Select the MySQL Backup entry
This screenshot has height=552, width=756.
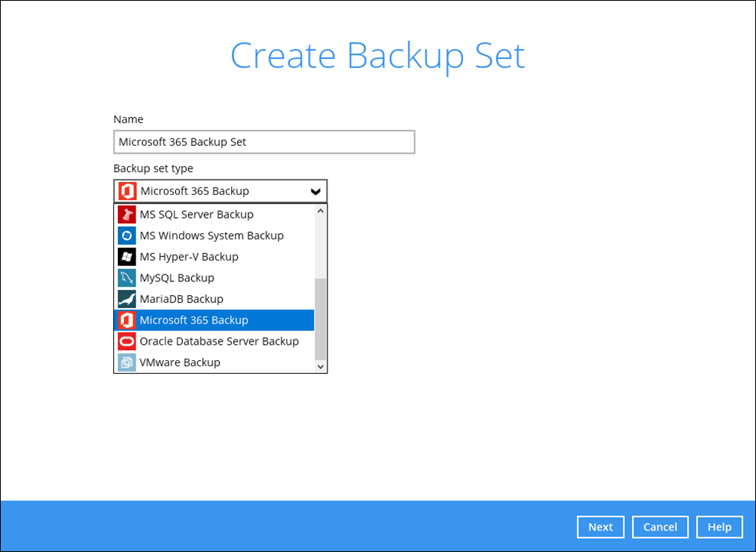pyautogui.click(x=214, y=278)
